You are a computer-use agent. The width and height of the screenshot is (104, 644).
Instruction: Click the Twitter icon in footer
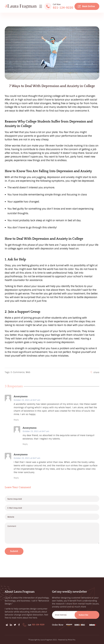[15, 625]
